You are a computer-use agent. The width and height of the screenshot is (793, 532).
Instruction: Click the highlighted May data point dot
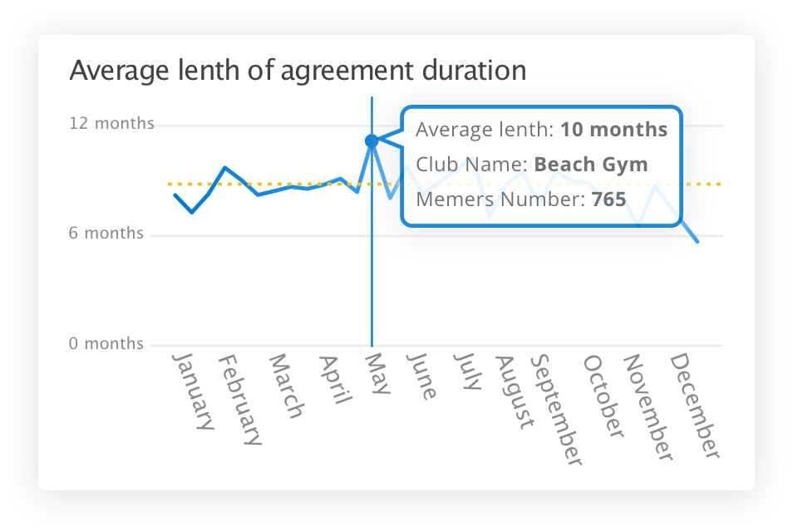coord(372,141)
